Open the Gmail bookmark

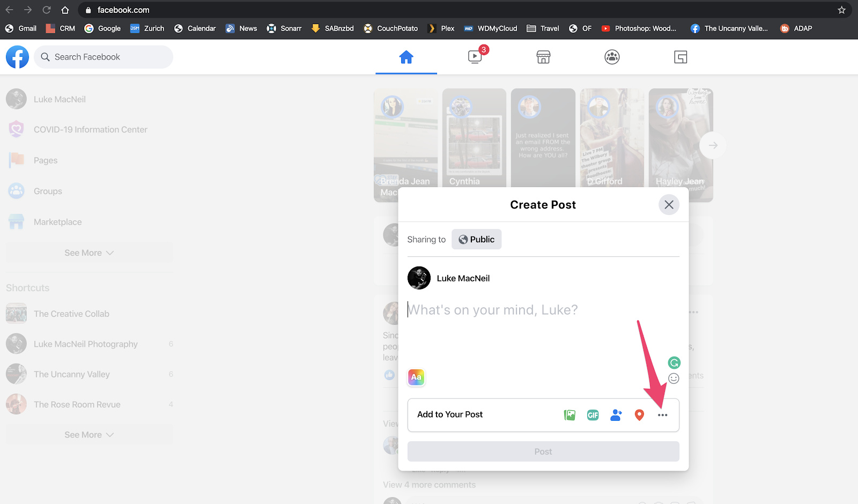point(21,28)
